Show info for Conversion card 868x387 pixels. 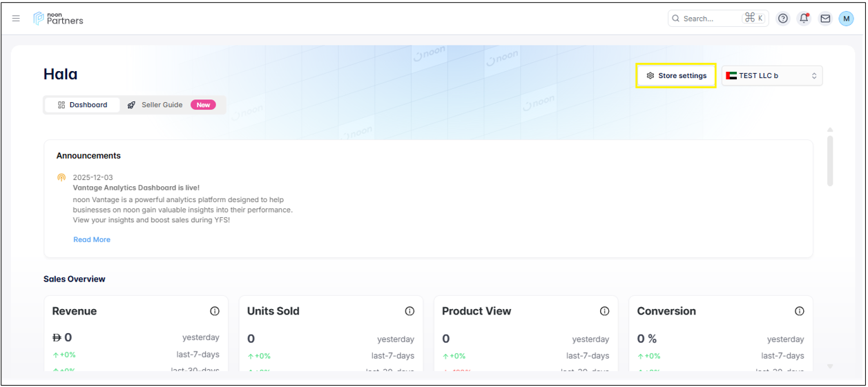click(x=799, y=311)
